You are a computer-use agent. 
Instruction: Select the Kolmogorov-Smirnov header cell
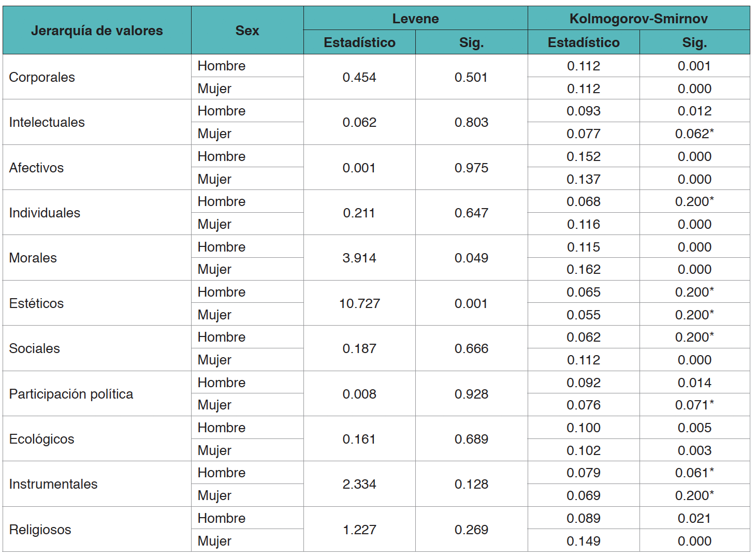tap(638, 19)
